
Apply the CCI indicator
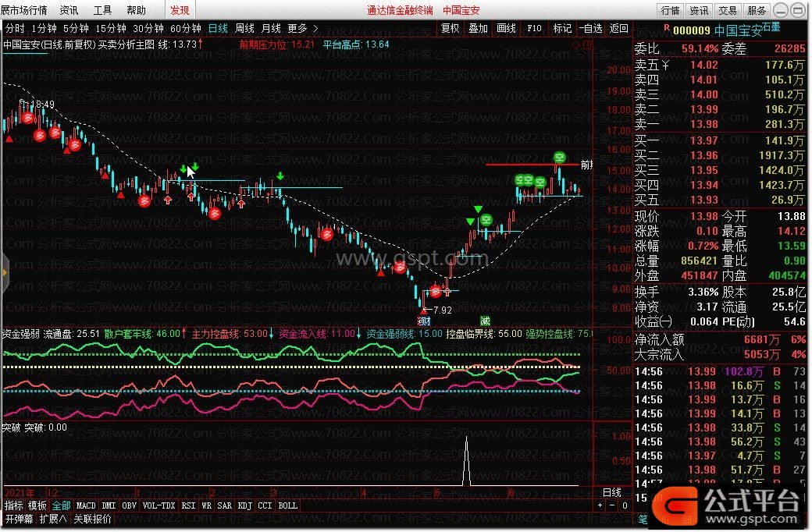coord(265,505)
